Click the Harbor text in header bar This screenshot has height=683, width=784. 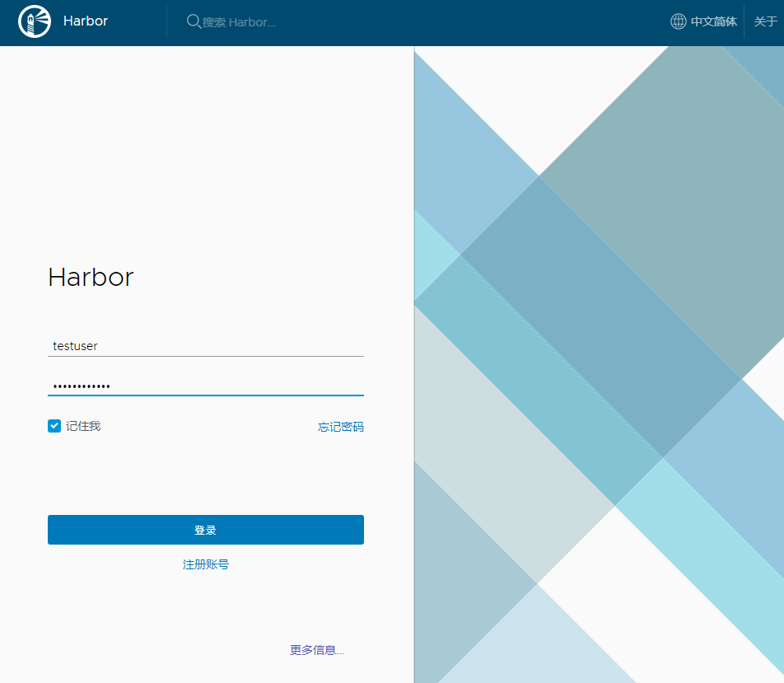[86, 21]
